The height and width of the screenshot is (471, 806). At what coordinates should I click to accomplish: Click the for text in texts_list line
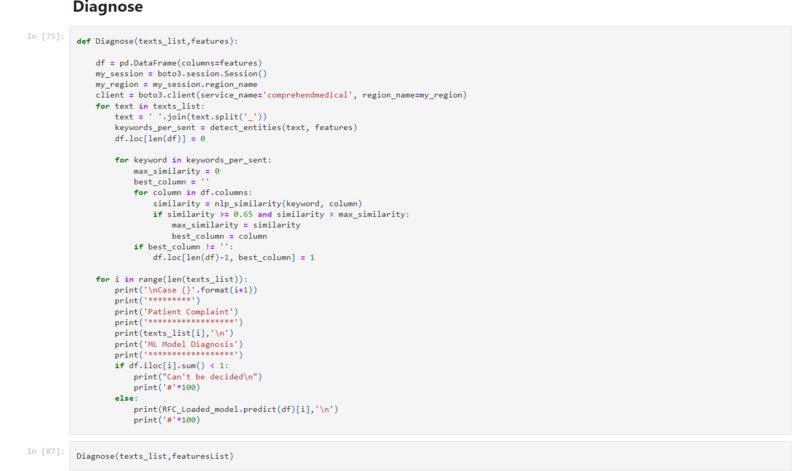click(150, 106)
